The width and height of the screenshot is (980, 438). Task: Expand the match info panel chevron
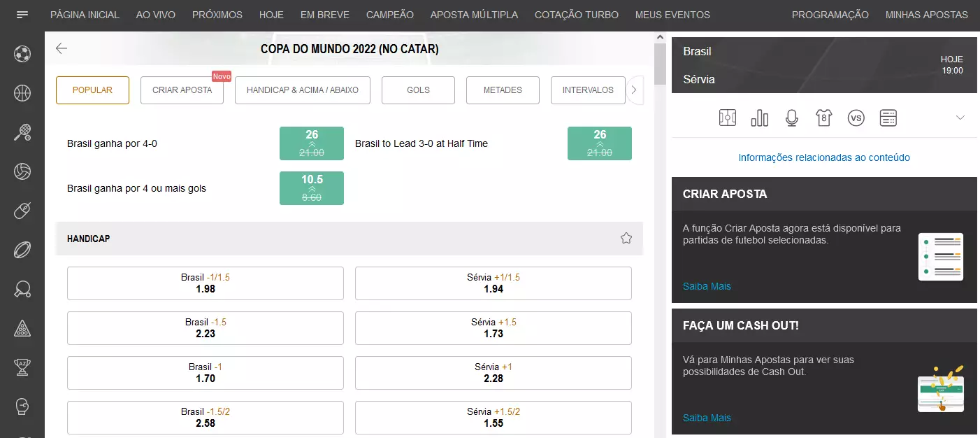click(960, 118)
